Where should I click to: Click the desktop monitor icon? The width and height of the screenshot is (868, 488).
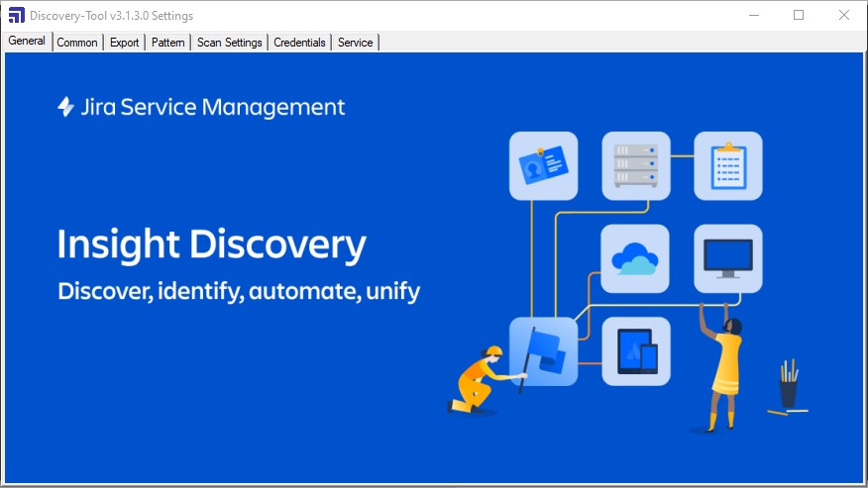[728, 258]
